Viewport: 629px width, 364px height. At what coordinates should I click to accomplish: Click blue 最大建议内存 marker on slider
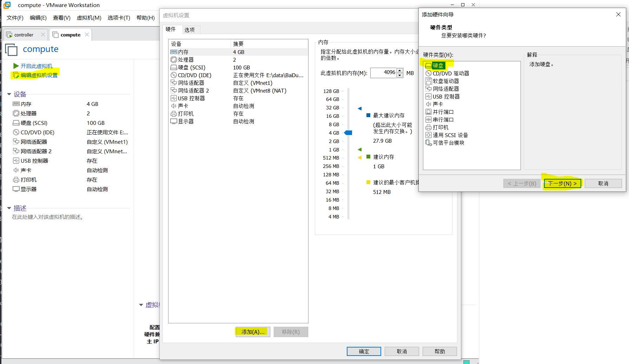360,108
